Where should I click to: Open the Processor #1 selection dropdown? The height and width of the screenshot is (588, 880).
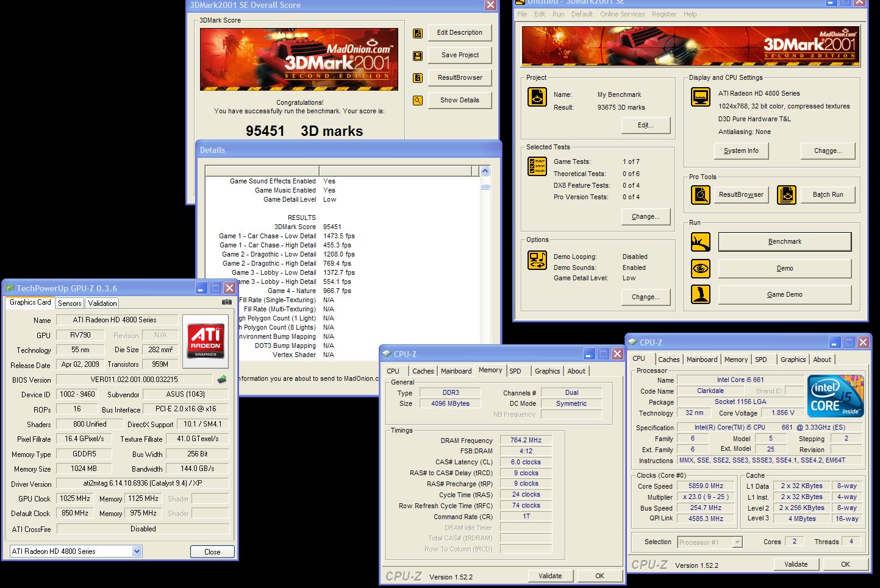[737, 542]
